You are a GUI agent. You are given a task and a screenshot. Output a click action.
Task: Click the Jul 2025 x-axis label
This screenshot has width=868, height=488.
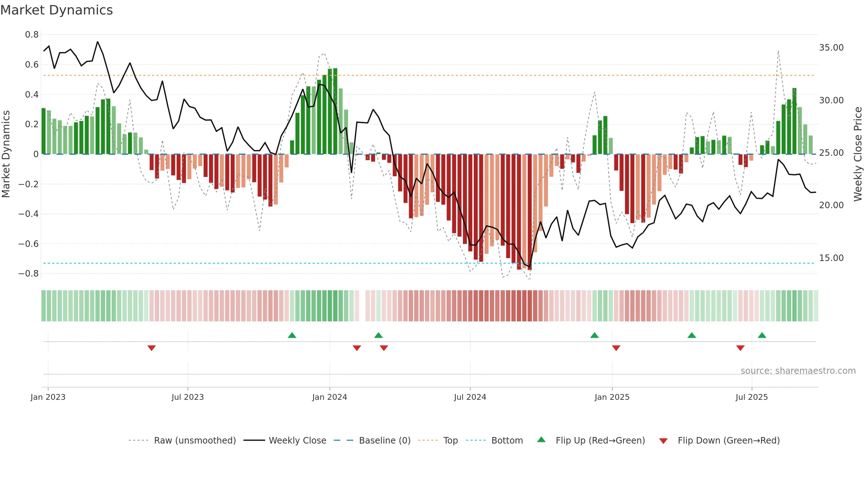click(x=752, y=397)
